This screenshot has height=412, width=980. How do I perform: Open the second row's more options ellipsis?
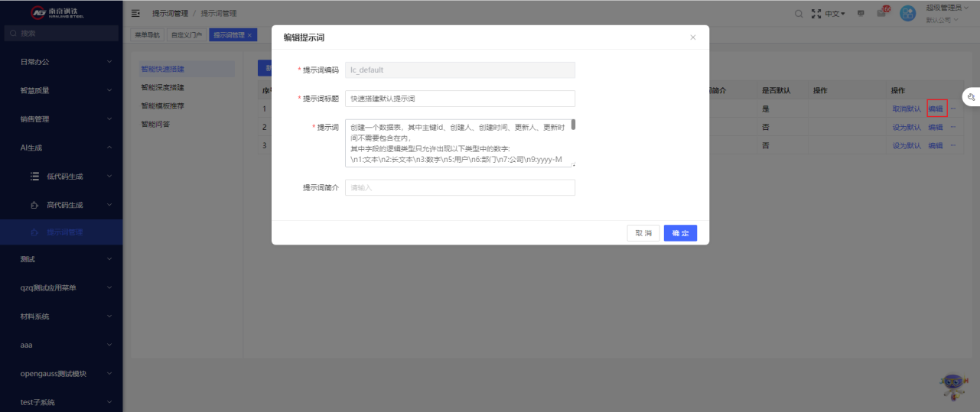click(953, 127)
